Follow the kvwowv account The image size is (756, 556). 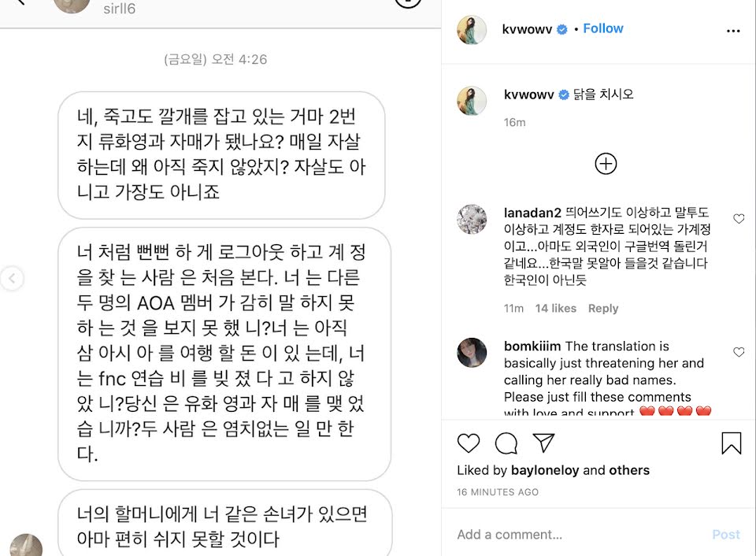pos(602,28)
